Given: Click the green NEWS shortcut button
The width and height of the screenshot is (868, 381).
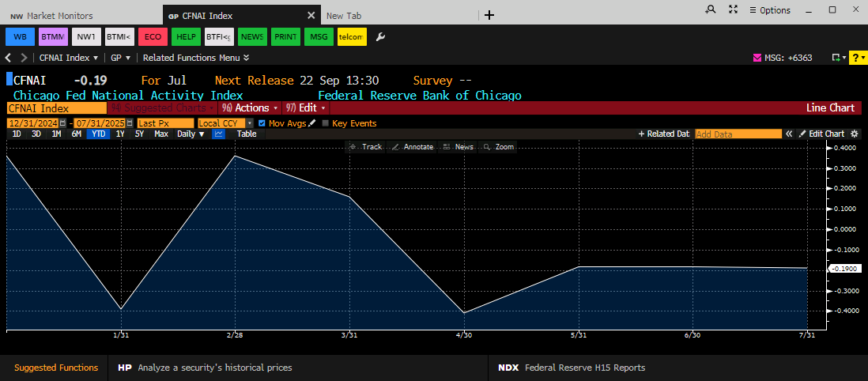Looking at the screenshot, I should [x=252, y=36].
